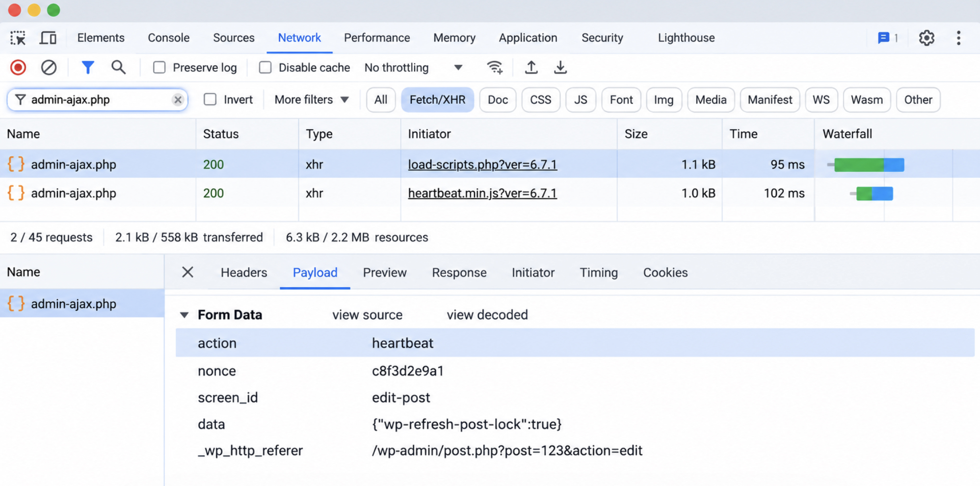Open DevTools settings gear
Viewport: 980px width, 486px height.
927,38
